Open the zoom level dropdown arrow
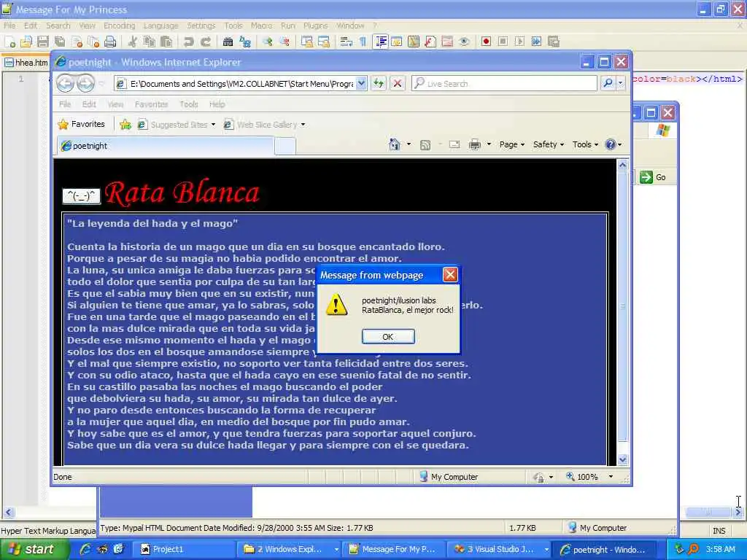The height and width of the screenshot is (560, 747). click(611, 477)
